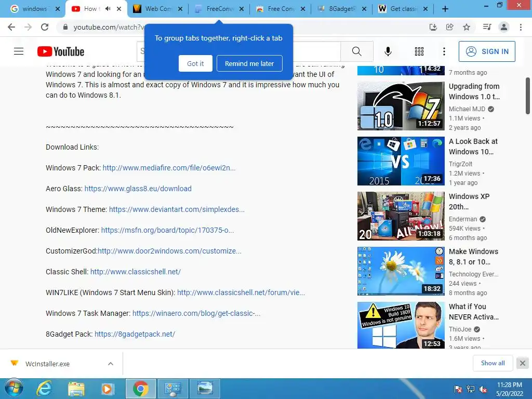Expand WcInstaller.exe download options chevron

110,364
